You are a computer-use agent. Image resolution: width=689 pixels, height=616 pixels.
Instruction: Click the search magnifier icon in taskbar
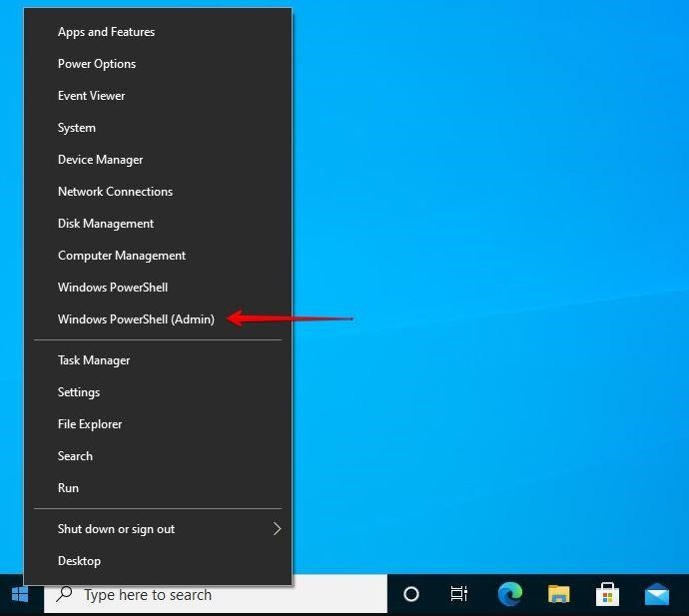pyautogui.click(x=65, y=595)
